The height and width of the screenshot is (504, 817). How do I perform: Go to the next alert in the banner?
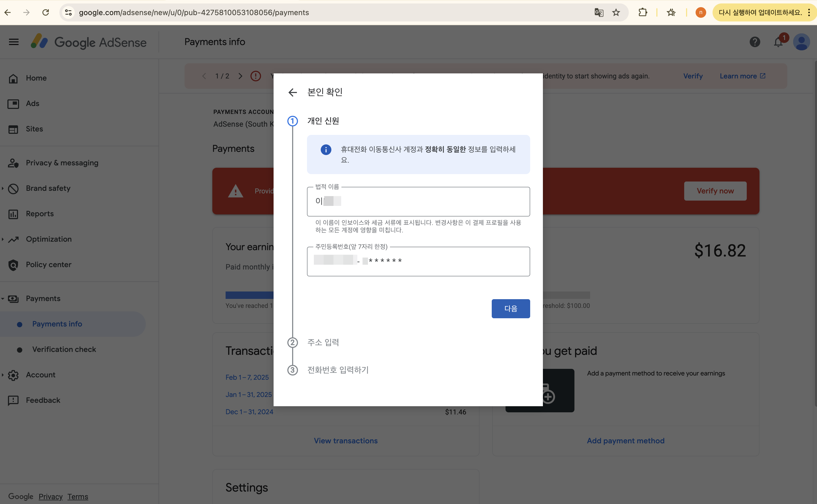(240, 76)
